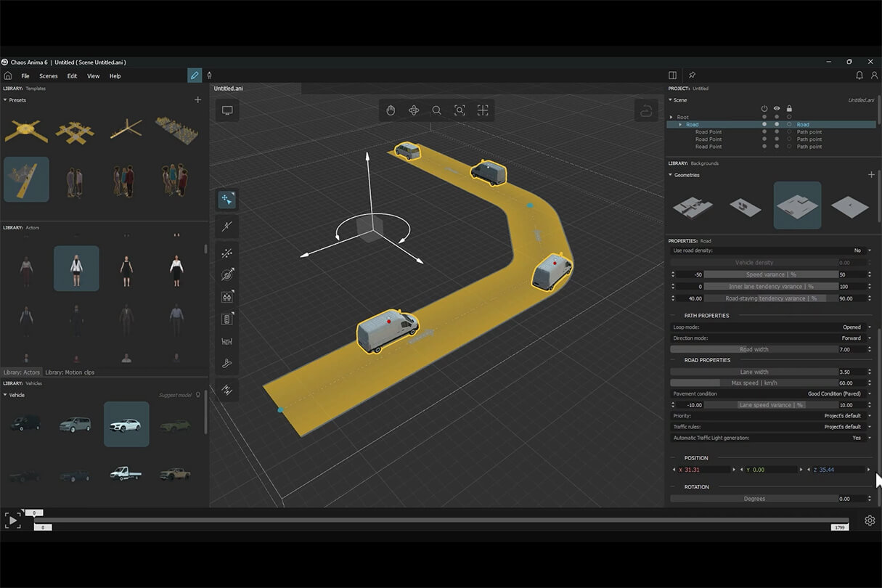The image size is (882, 588).
Task: Open the Scenes menu
Action: 49,76
